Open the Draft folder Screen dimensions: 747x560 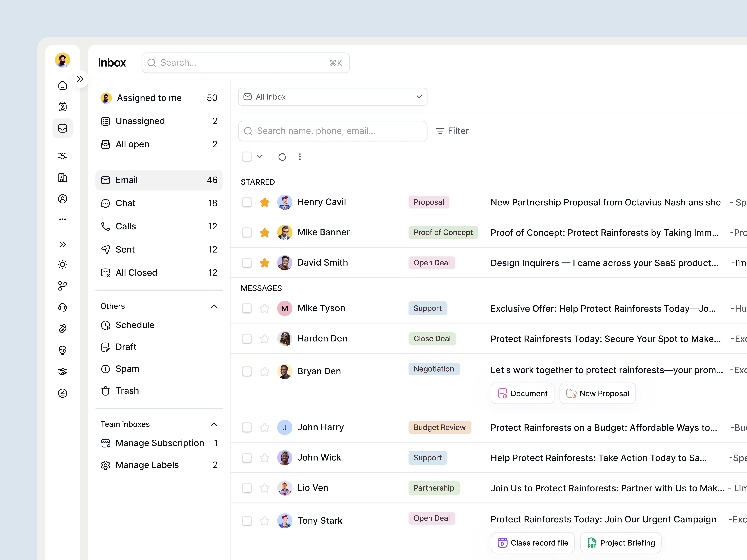(x=159, y=347)
